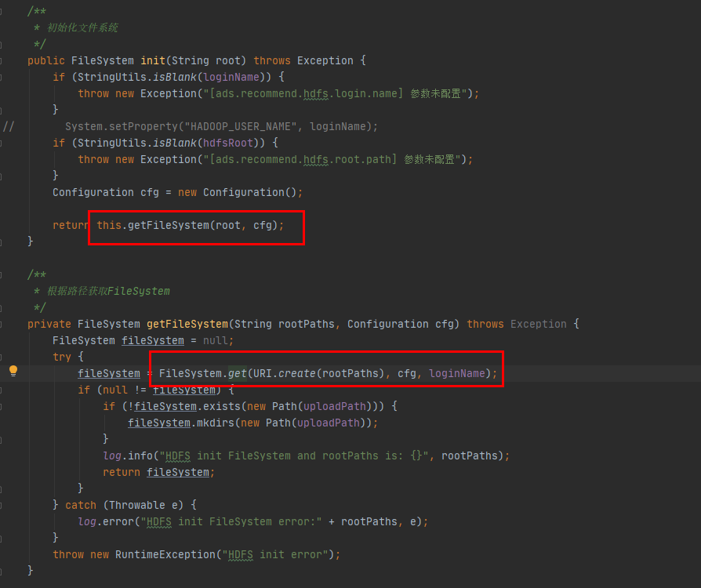
Task: Click the comment "初始化文件系统"
Action: click(82, 27)
